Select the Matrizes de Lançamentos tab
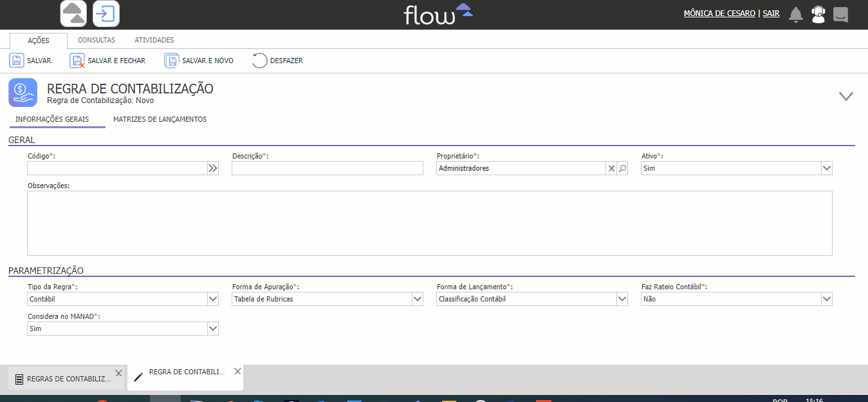This screenshot has height=402, width=868. pyautogui.click(x=160, y=120)
